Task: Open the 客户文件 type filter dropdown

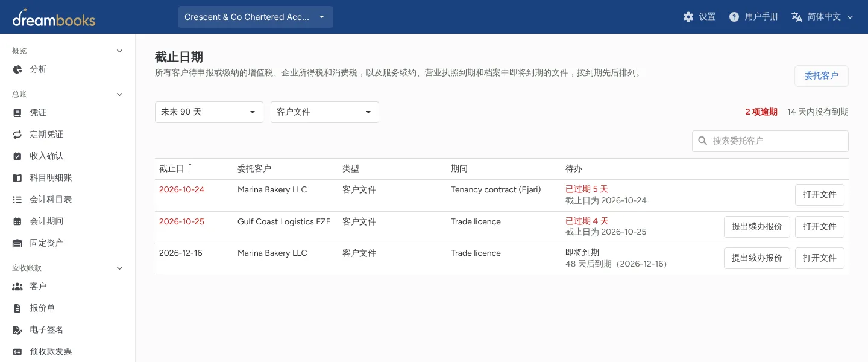Action: (x=325, y=112)
